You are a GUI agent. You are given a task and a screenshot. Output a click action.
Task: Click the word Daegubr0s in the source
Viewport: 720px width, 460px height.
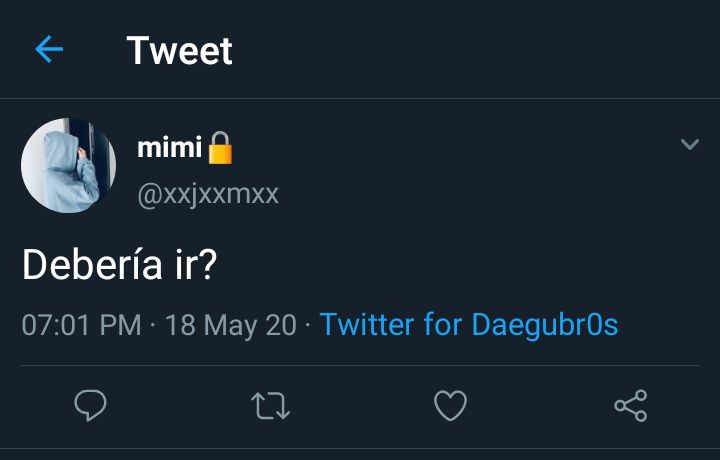point(545,325)
